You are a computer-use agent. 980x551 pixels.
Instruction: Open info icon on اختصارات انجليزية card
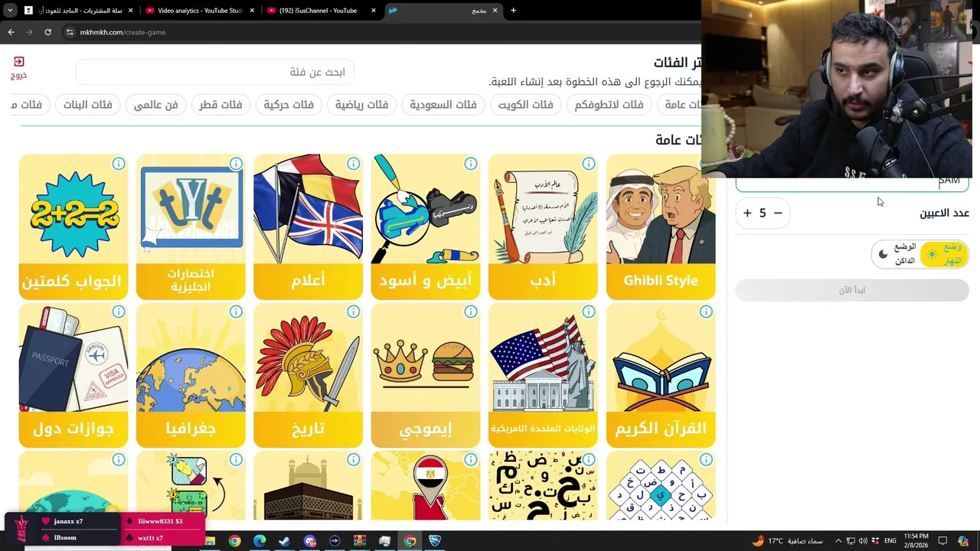236,164
